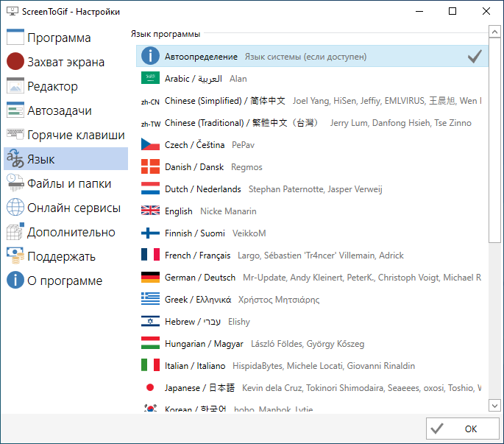Choose Arabic / العربية language

(312, 78)
